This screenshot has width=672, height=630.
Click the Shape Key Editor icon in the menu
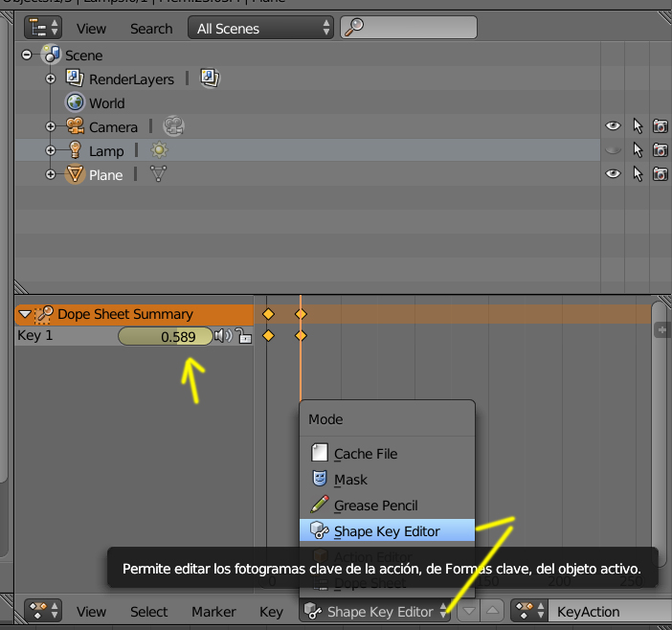tap(319, 530)
